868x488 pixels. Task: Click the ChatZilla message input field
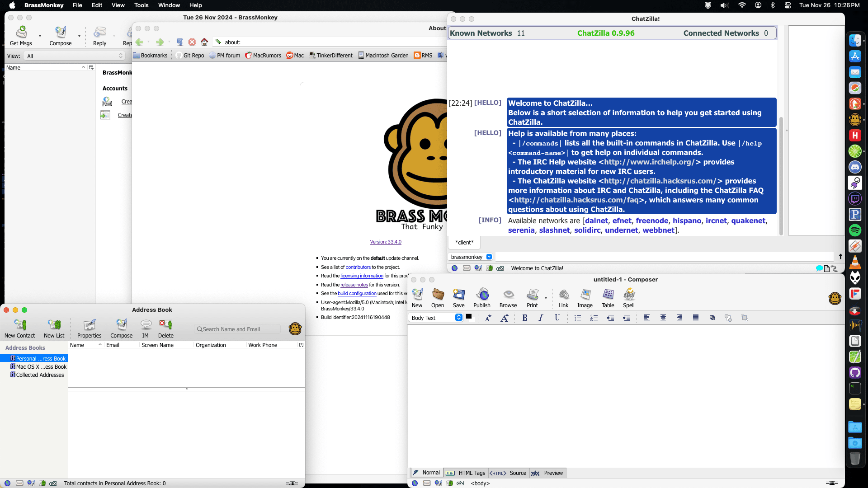click(665, 257)
